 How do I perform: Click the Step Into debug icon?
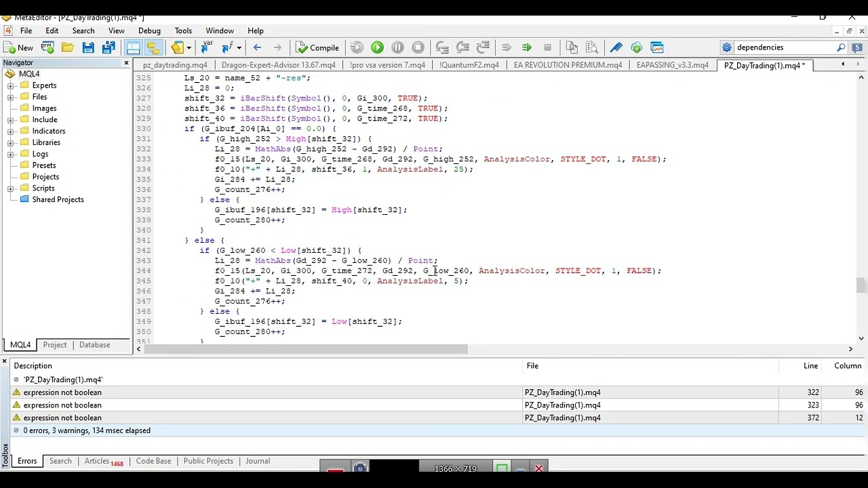(442, 47)
